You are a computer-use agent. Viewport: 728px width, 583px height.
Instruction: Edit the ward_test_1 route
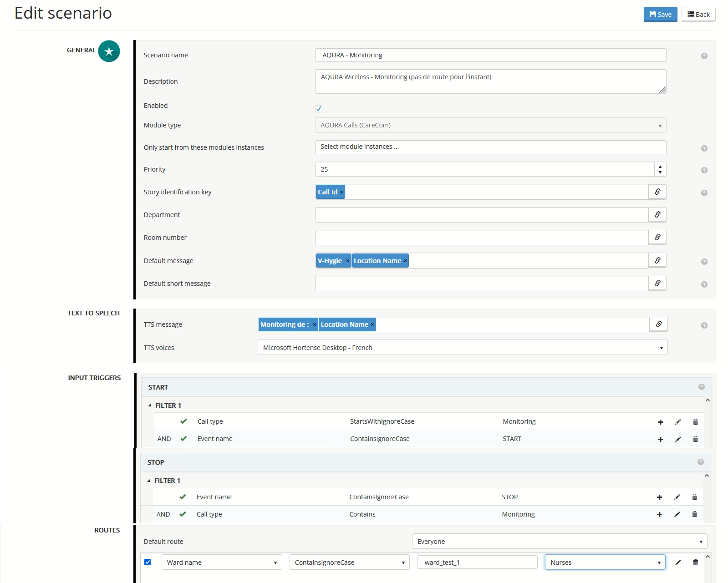(678, 563)
